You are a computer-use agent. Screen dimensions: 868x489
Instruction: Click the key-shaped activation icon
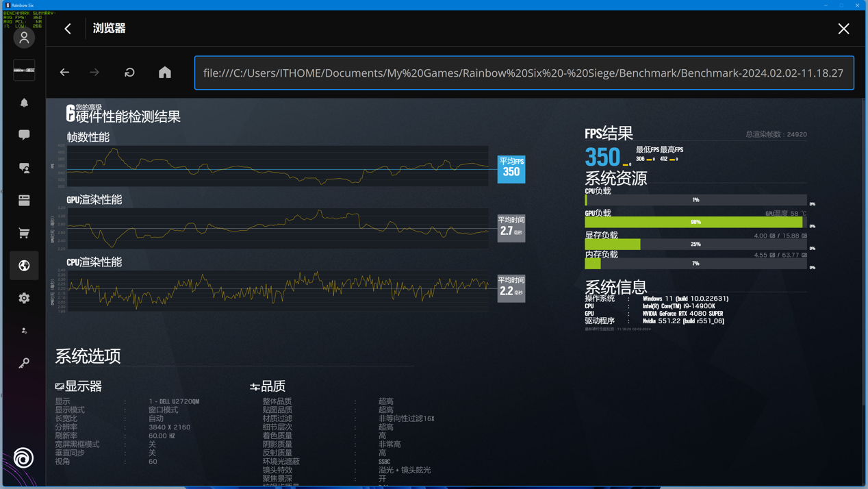24,363
